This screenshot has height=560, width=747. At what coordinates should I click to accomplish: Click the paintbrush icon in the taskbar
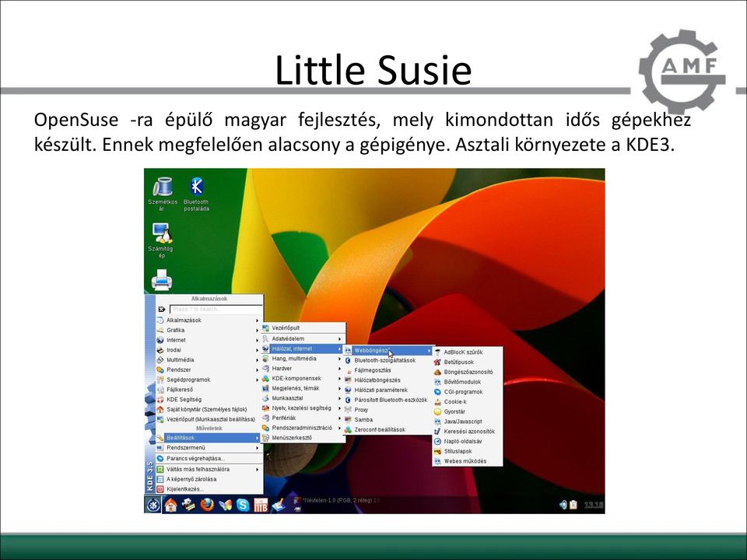point(279,505)
